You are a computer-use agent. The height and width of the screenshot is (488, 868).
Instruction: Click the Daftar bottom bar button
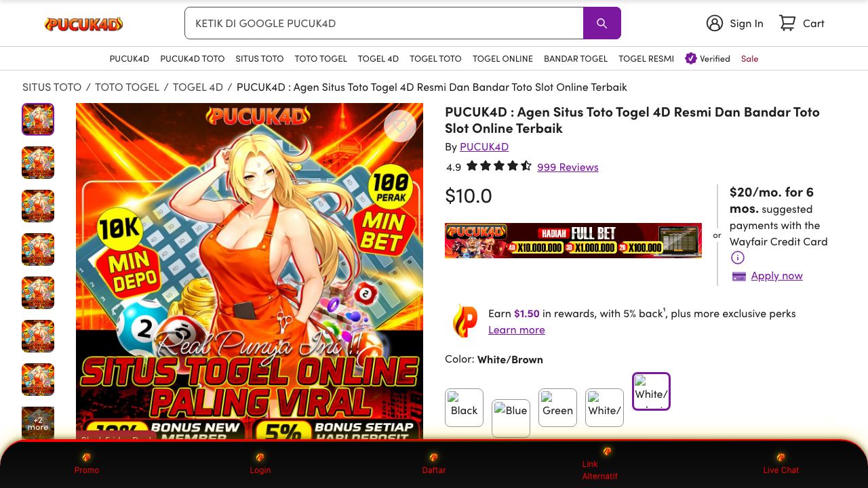pos(434,464)
